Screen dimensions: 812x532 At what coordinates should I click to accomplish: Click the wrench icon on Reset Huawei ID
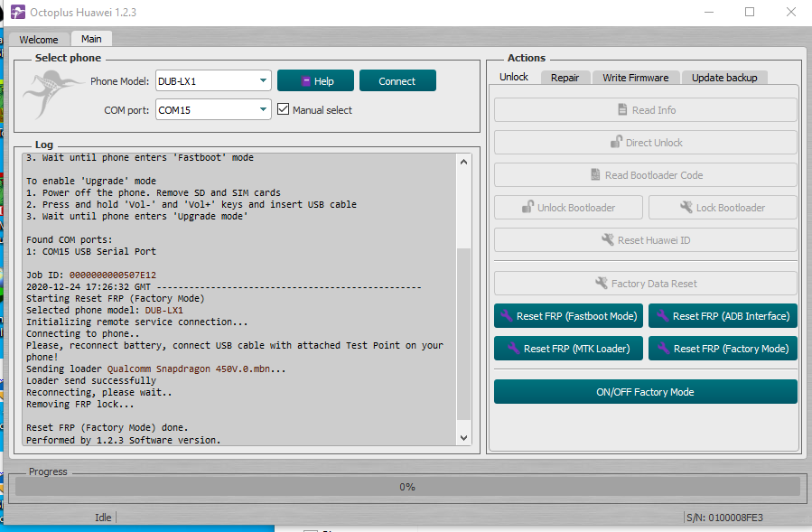point(608,239)
